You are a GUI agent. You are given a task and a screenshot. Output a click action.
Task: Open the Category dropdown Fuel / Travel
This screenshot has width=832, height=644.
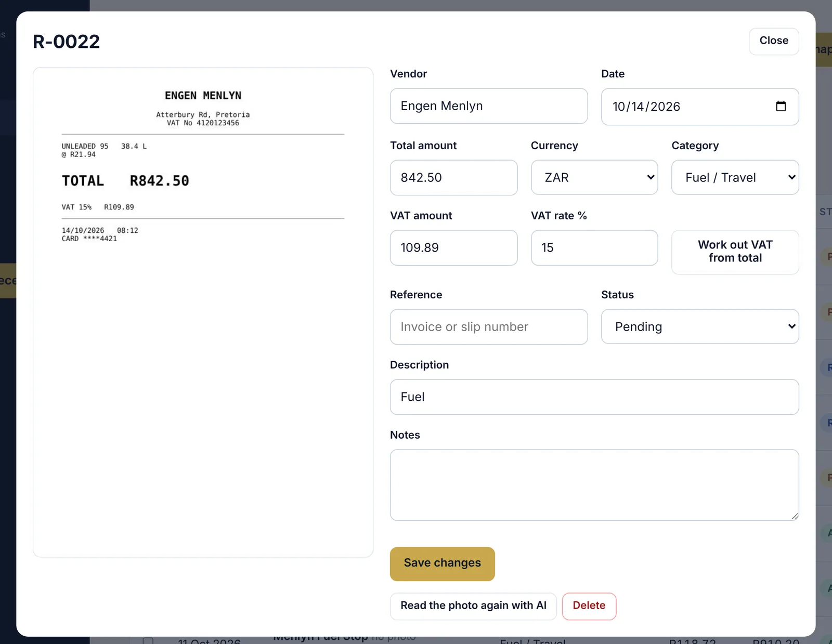pos(735,177)
